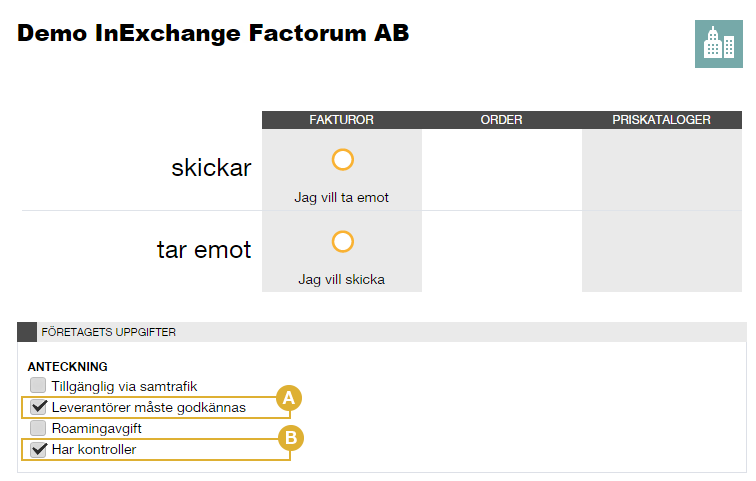Uncheck Leverantörer måste godkännas

point(38,407)
